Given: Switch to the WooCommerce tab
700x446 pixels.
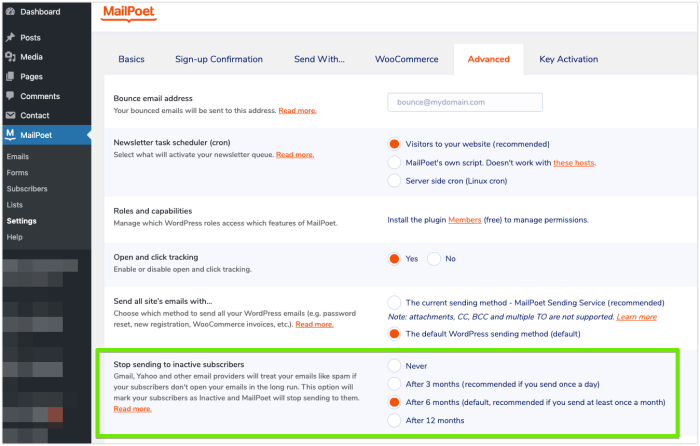Looking at the screenshot, I should (406, 59).
